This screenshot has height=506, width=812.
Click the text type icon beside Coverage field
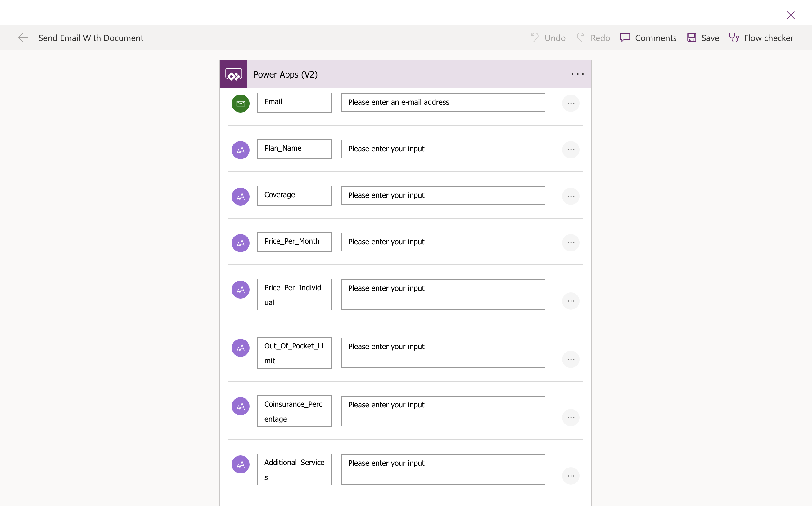point(241,196)
